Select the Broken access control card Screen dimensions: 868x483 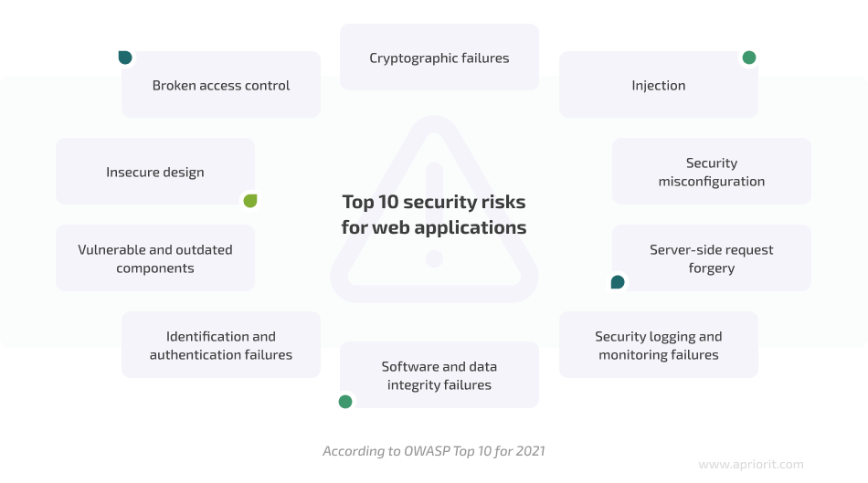point(221,84)
